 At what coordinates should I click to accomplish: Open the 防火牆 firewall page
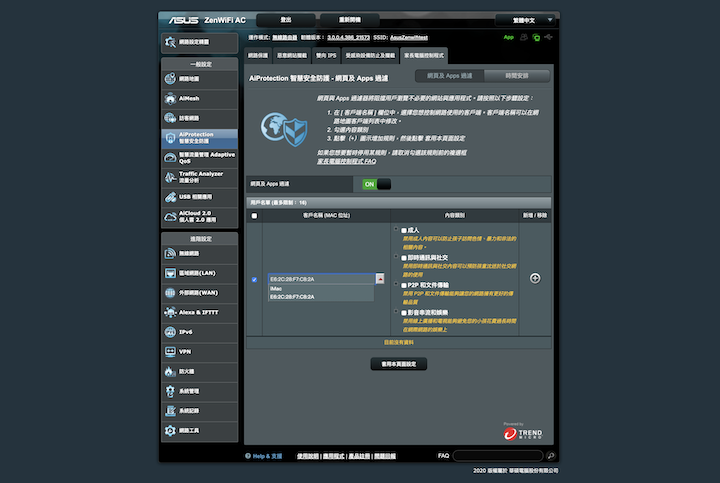[x=199, y=371]
